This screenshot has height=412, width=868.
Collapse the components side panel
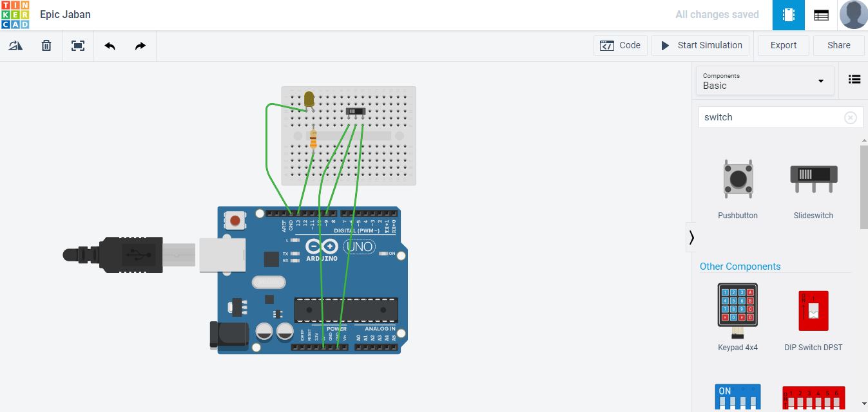tap(691, 238)
